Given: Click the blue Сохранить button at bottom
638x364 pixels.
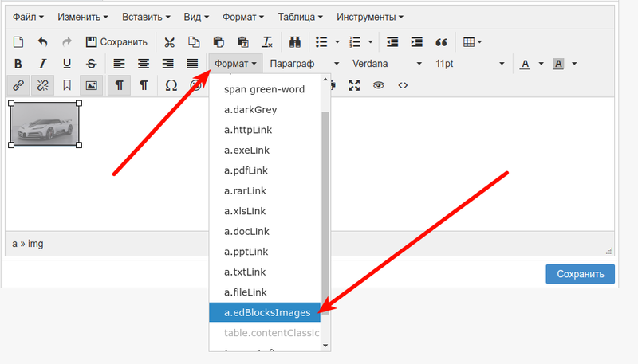Looking at the screenshot, I should 581,274.
